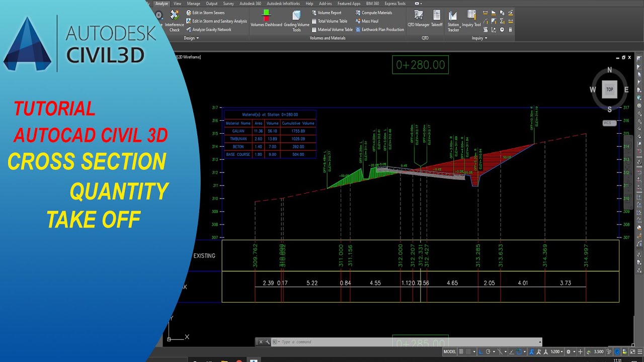Open the polar tracking dropdown arrow
This screenshot has width=644, height=362.
[494, 352]
